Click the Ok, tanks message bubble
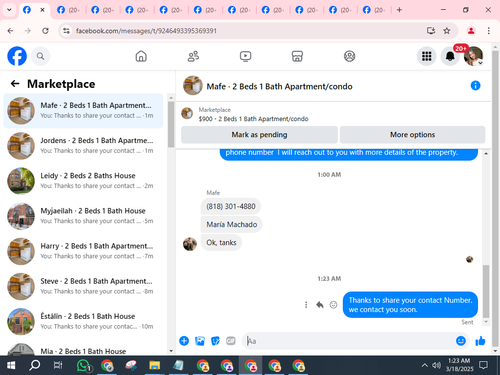Viewport: 500px width, 375px height. click(x=221, y=242)
